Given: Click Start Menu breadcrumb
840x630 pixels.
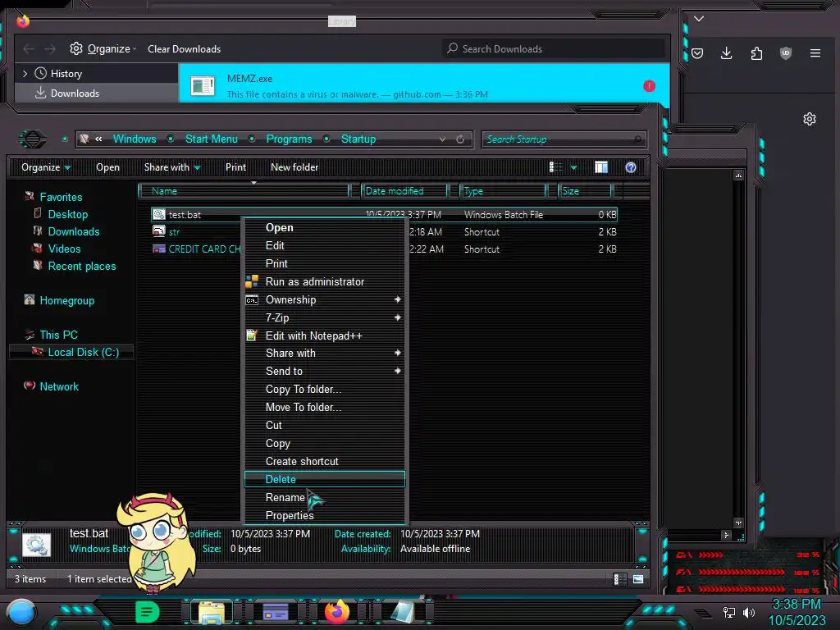Looking at the screenshot, I should (212, 139).
